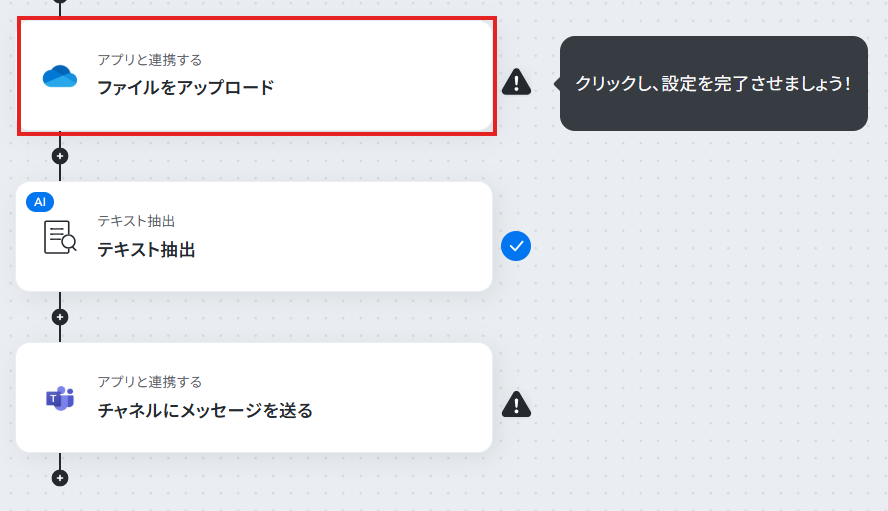Viewport: 888px width, 511px height.
Task: Open the ファイルをアップロード step title
Action: [186, 87]
